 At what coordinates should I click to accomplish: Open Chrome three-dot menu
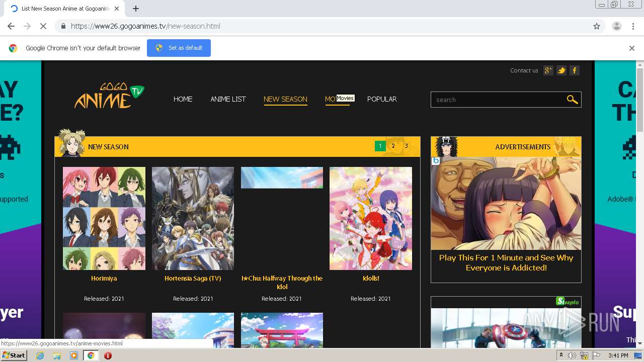pyautogui.click(x=633, y=26)
